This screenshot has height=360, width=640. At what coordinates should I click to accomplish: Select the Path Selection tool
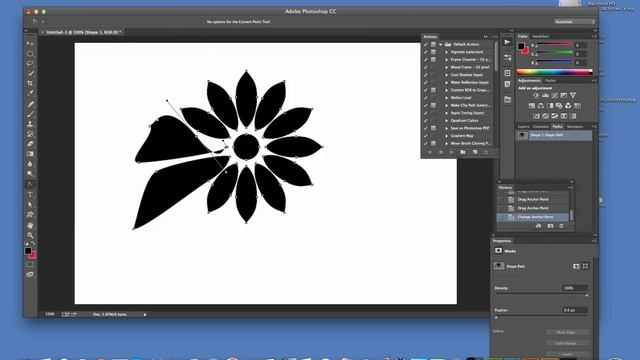[30, 204]
